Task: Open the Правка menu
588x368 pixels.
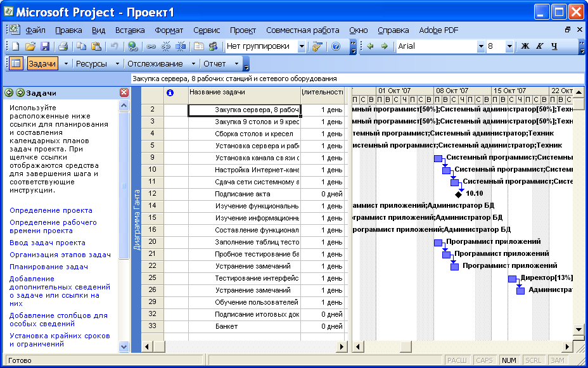Action: click(68, 30)
